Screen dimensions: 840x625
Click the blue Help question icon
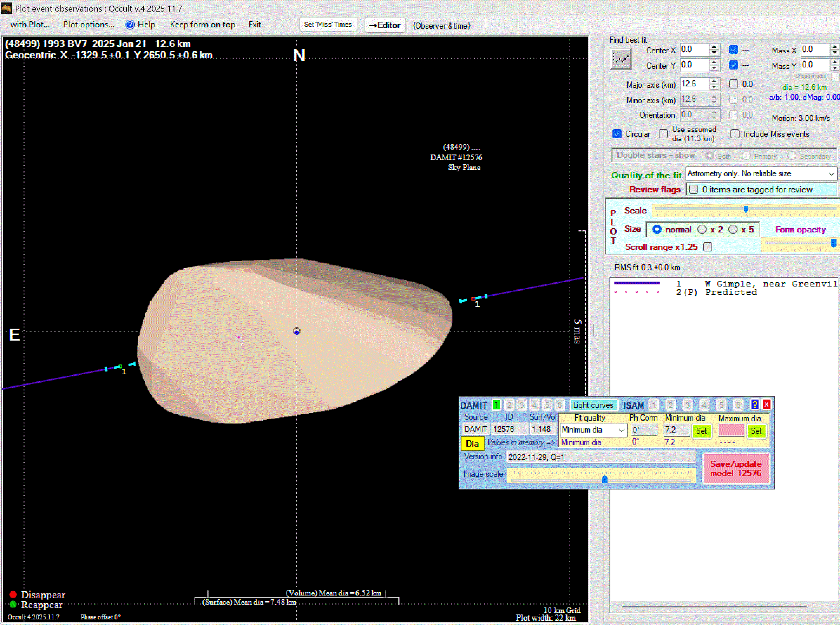pyautogui.click(x=130, y=25)
